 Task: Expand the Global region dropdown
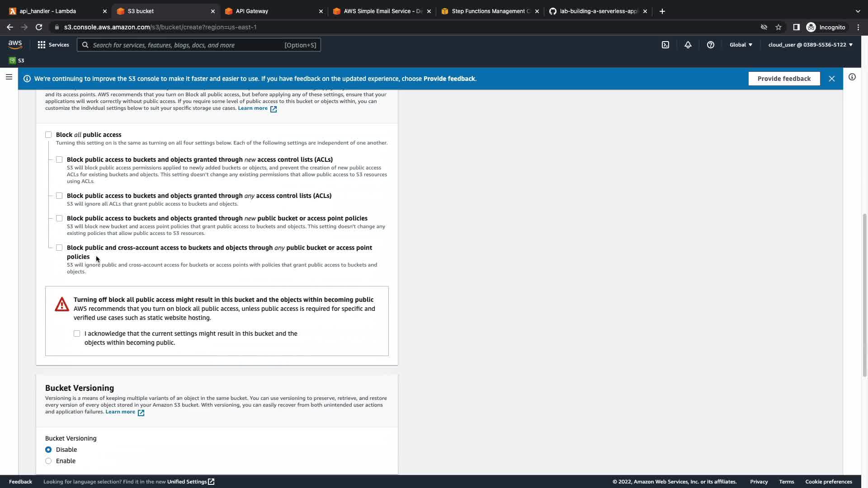(x=741, y=45)
